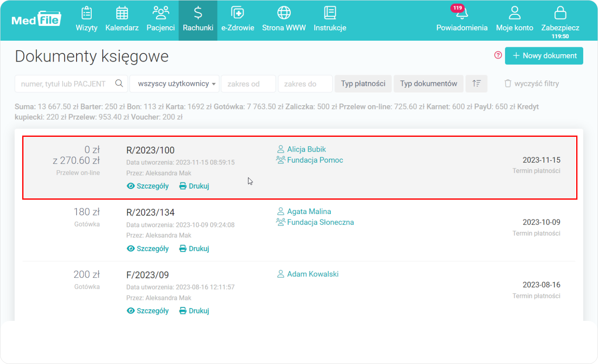Open the Kalendarz calendar icon

pos(122,13)
